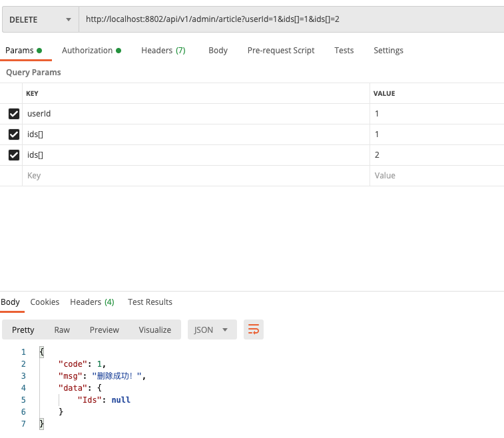Toggle word wrap icon in response toolbar
This screenshot has height=438, width=504.
(253, 329)
